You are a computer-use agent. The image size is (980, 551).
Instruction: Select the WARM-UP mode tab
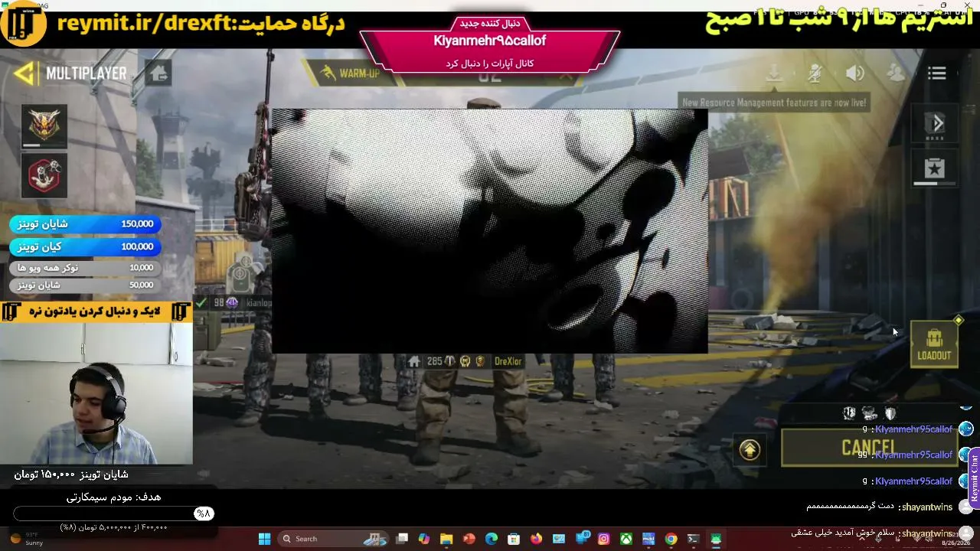[x=351, y=73]
